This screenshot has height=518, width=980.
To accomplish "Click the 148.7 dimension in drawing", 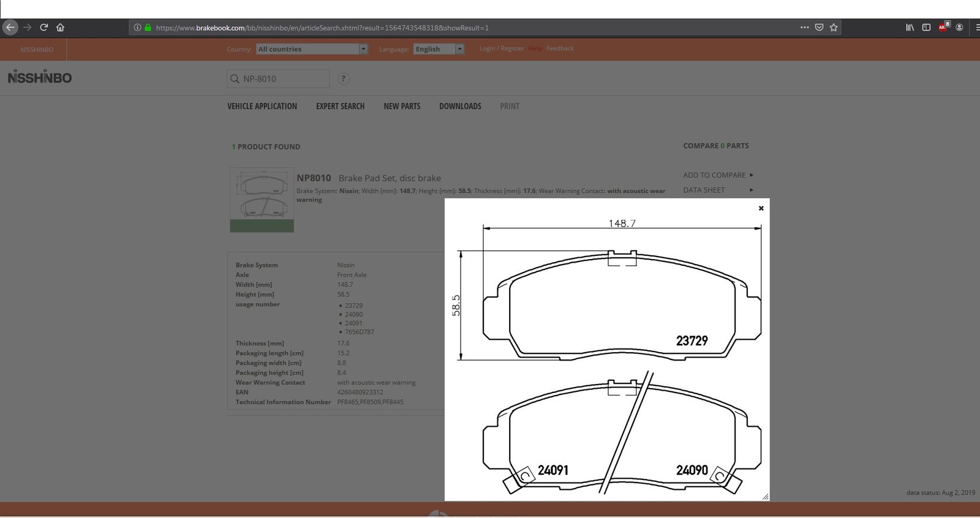I will click(622, 223).
